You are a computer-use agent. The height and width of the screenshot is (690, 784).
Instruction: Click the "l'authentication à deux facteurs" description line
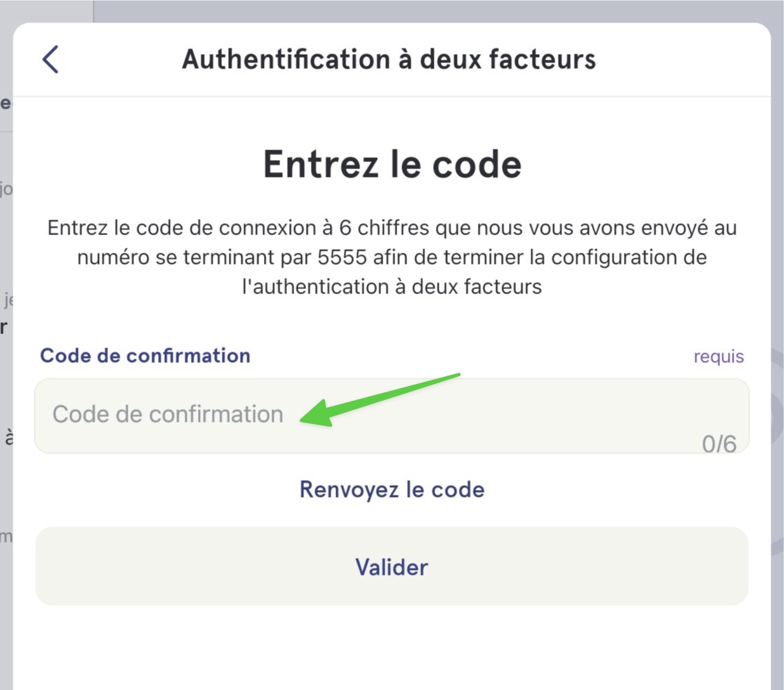pos(392,287)
